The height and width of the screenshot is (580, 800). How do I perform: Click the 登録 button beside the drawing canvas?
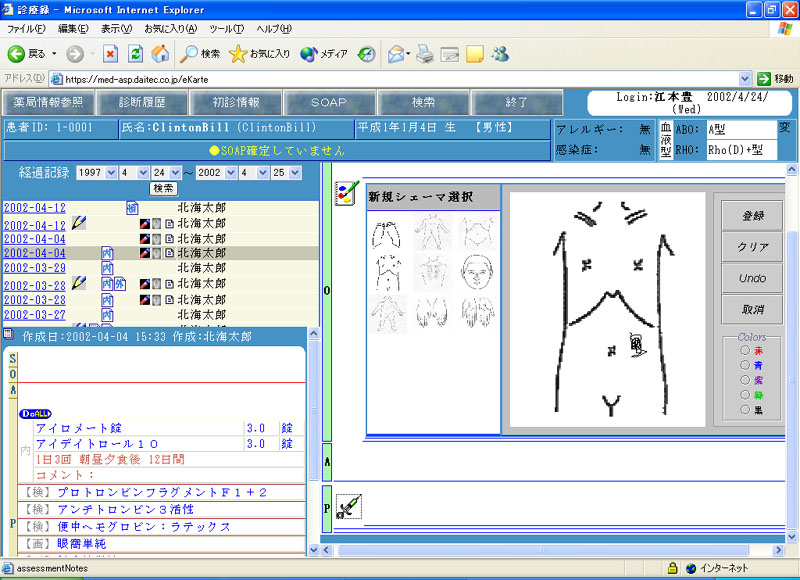[753, 215]
